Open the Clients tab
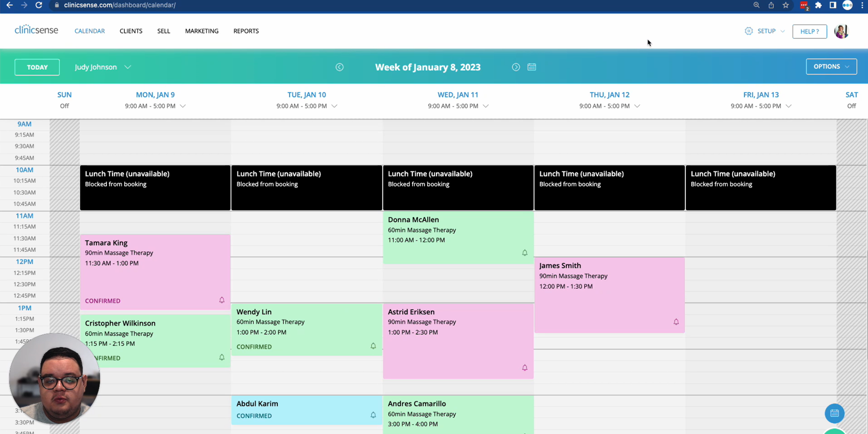 131,31
